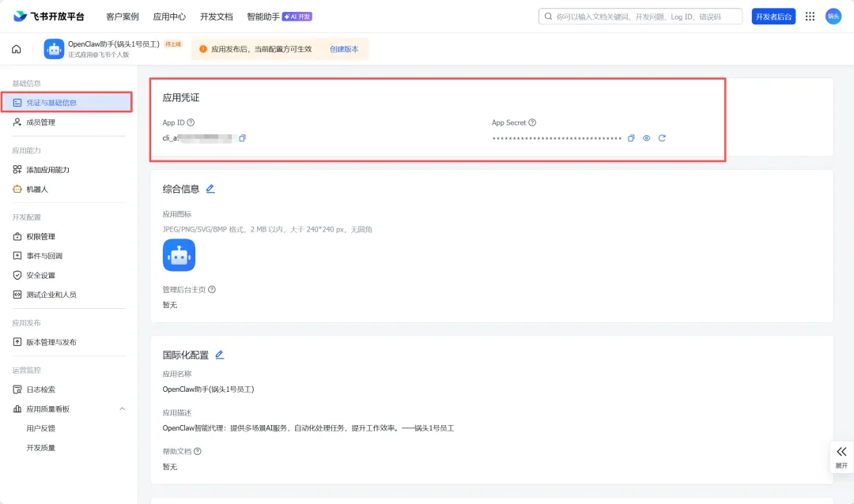854x504 pixels.
Task: Click the search magnifier icon
Action: coord(548,17)
